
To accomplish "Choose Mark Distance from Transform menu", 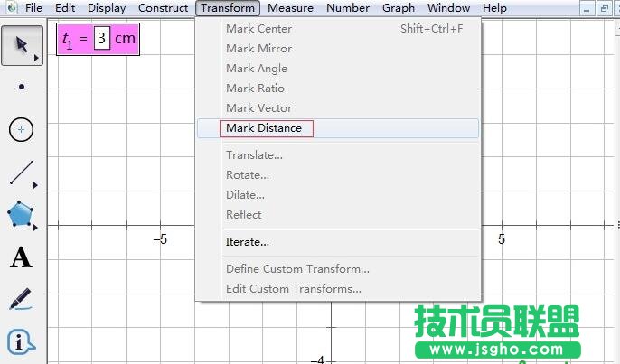I will click(264, 128).
